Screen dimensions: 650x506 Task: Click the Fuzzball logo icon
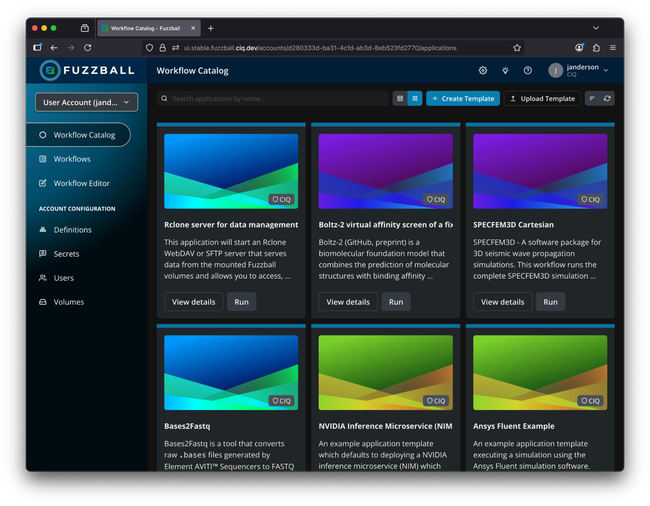tap(50, 70)
